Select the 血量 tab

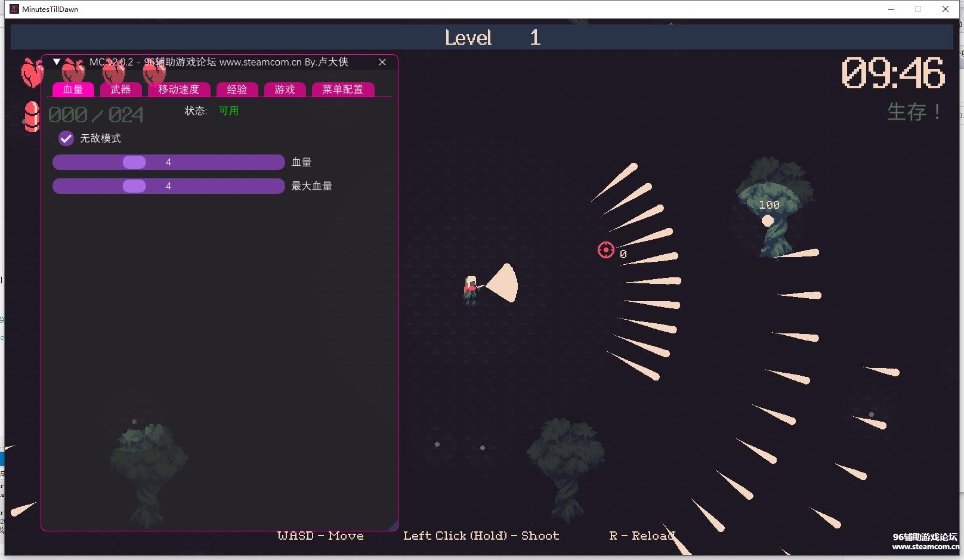(73, 89)
